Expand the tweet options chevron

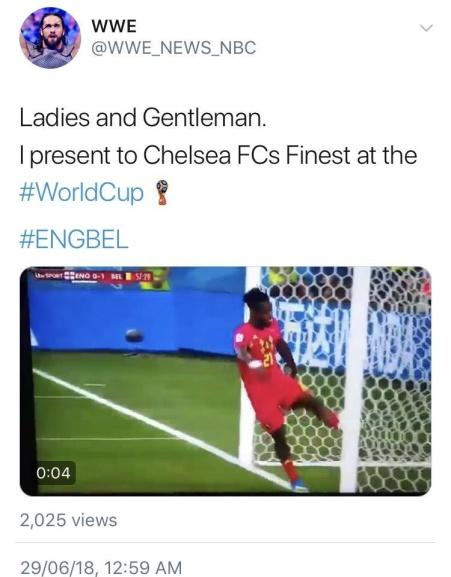(x=426, y=28)
